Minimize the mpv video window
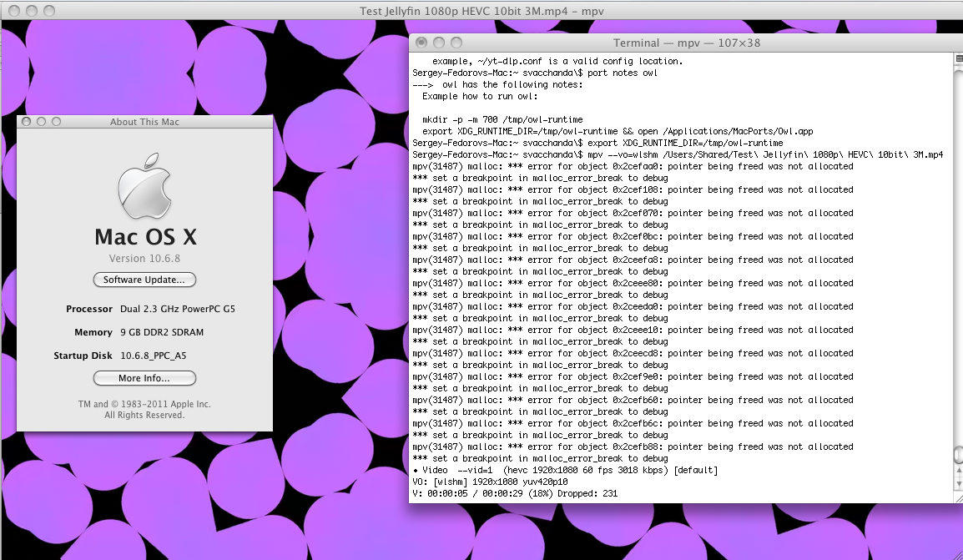Viewport: 963px width, 560px height. click(x=32, y=11)
